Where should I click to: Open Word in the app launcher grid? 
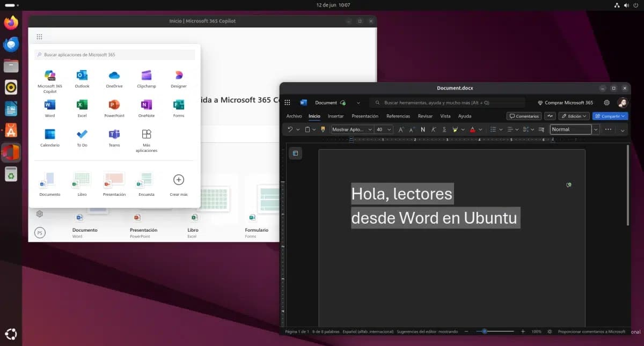tap(50, 108)
